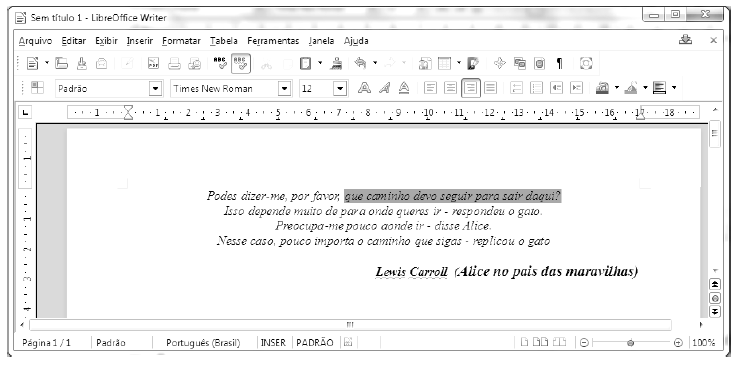Open the Padrão paragraph style dropdown
Image resolution: width=737 pixels, height=366 pixels.
[156, 88]
